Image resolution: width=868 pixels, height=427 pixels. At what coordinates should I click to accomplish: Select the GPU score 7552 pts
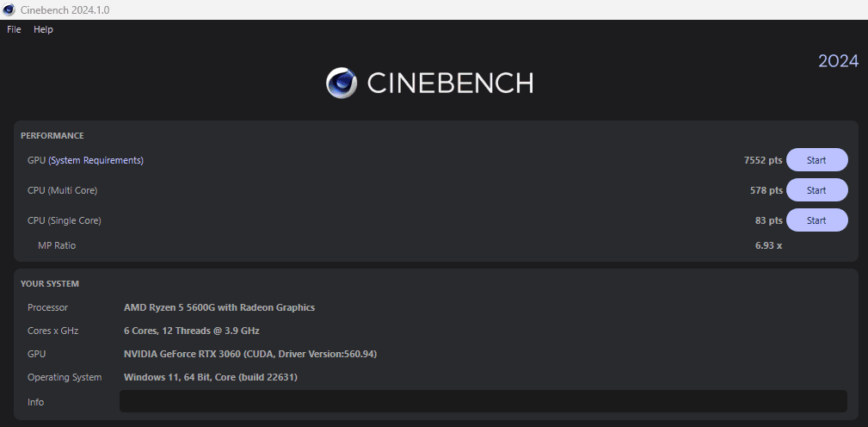(763, 160)
